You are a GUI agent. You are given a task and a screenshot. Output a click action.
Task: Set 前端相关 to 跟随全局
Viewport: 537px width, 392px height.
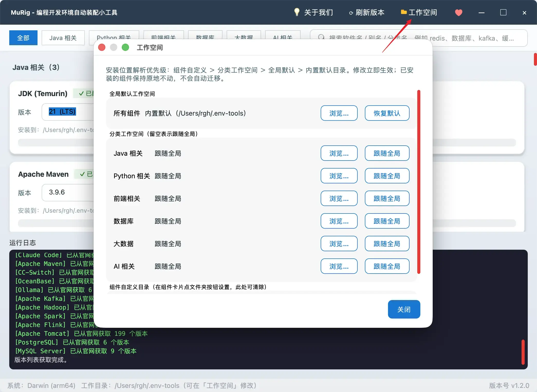pos(387,198)
